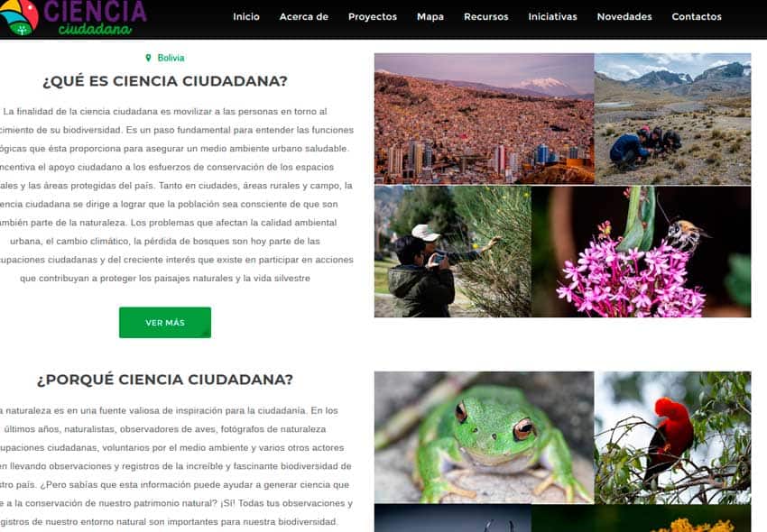View the photo of boy photographing a shrub
This screenshot has height=532, width=767.
pos(452,252)
